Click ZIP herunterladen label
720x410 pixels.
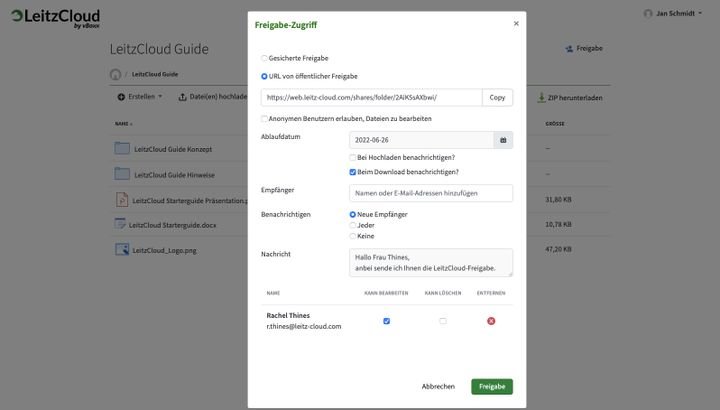(x=575, y=98)
